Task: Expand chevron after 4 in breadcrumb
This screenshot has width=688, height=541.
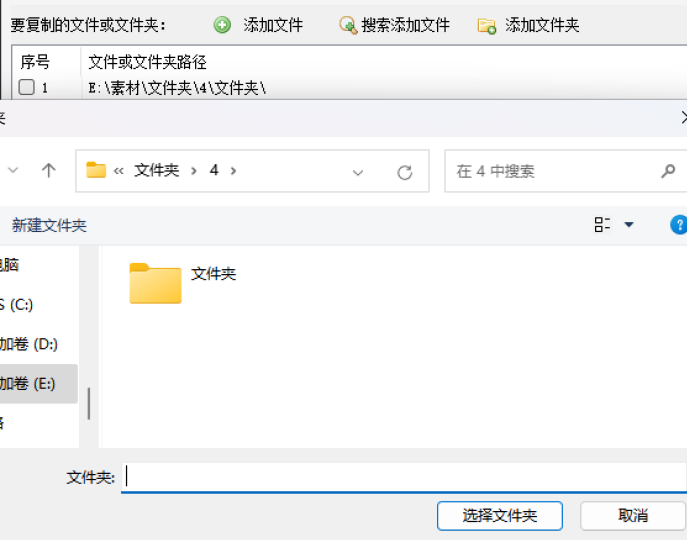Action: click(x=233, y=171)
